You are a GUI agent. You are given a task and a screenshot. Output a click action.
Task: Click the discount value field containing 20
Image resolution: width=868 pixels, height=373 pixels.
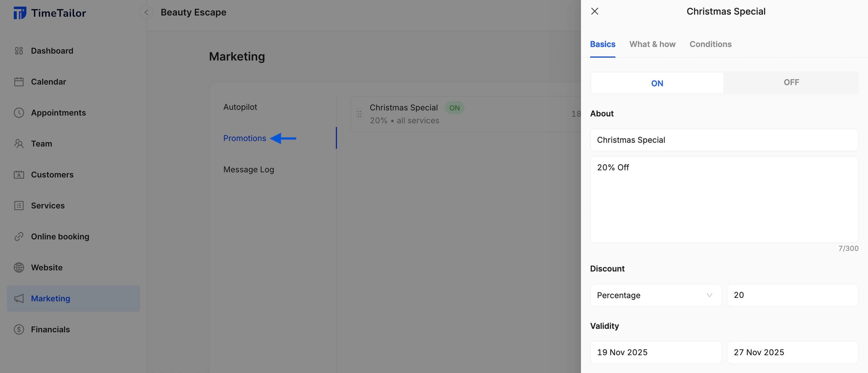tap(792, 295)
